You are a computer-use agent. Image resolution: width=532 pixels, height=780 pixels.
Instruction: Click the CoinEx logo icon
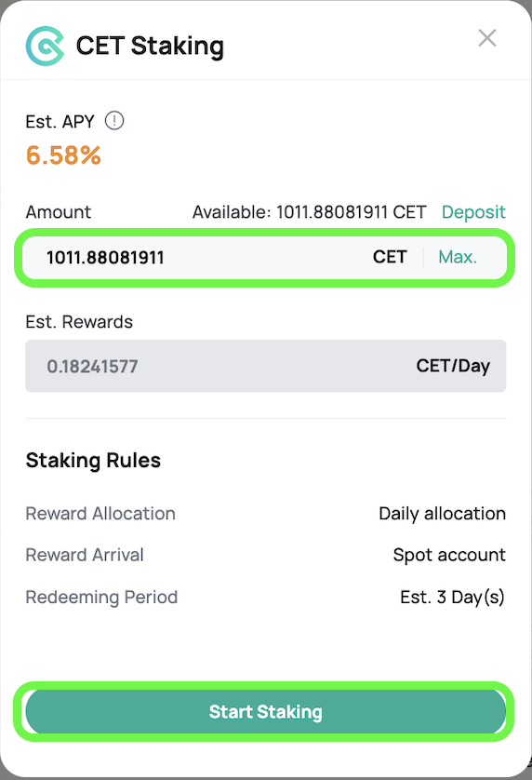(46, 46)
